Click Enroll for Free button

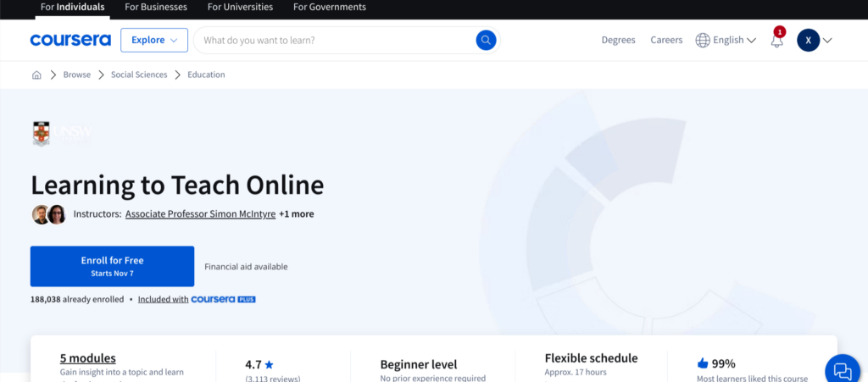point(112,266)
